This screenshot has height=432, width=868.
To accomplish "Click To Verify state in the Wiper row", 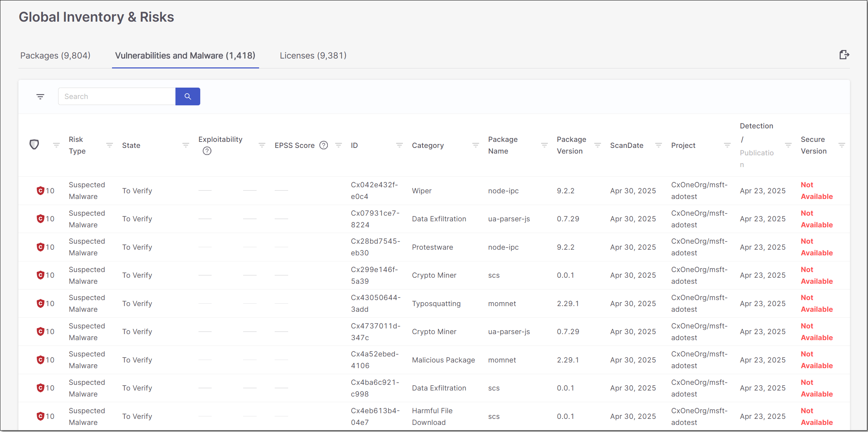I will click(137, 191).
